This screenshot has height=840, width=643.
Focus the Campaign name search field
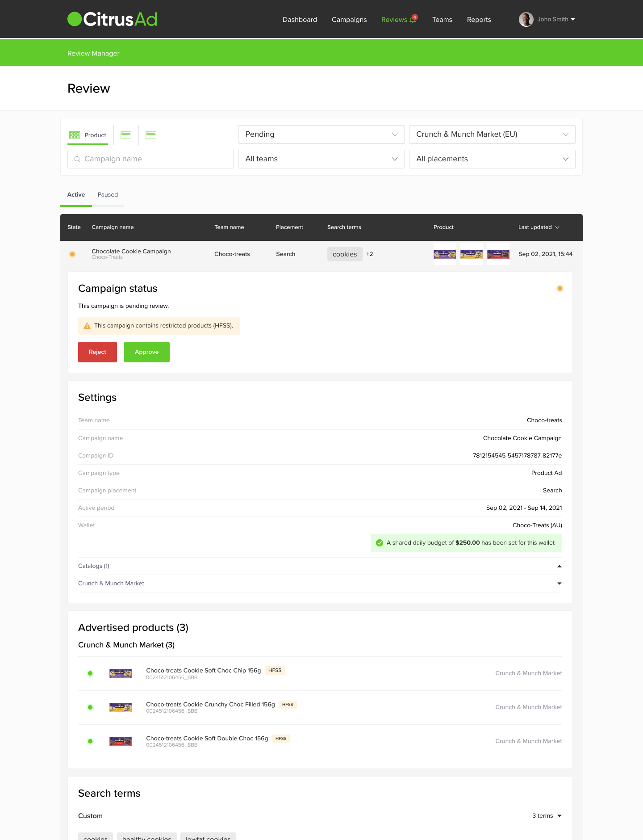pyautogui.click(x=150, y=159)
